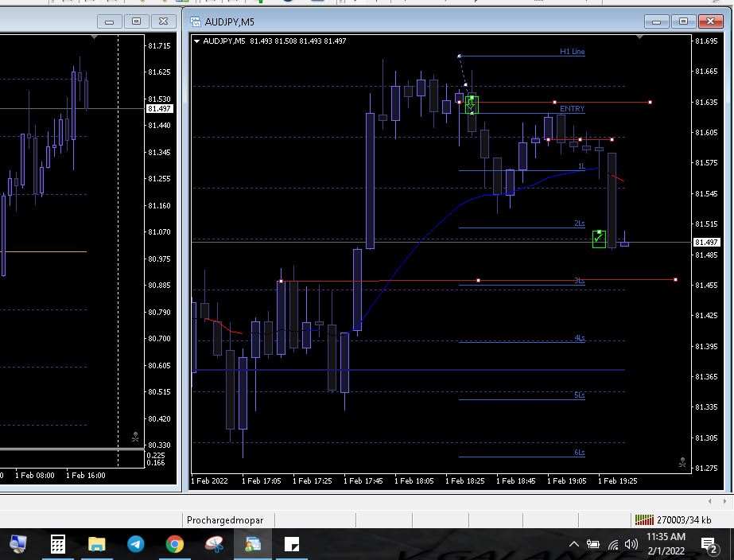The height and width of the screenshot is (560, 734).
Task: Open Telegram from the taskbar
Action: click(x=136, y=544)
